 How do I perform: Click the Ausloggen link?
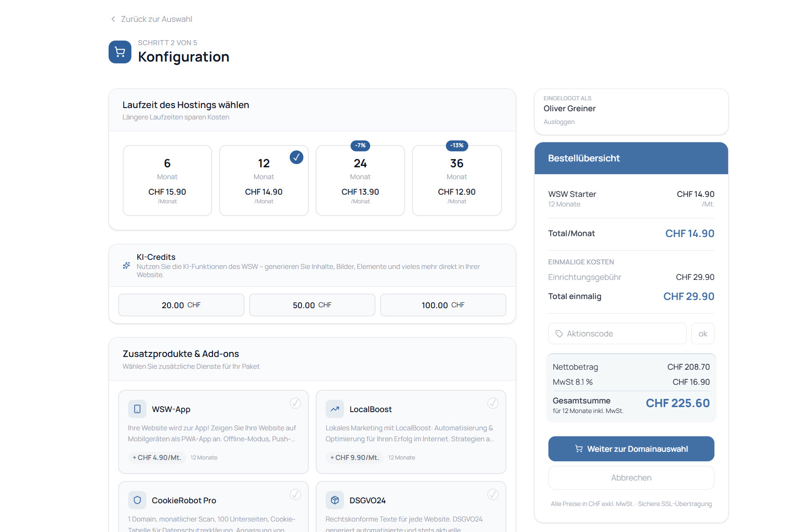click(x=559, y=122)
